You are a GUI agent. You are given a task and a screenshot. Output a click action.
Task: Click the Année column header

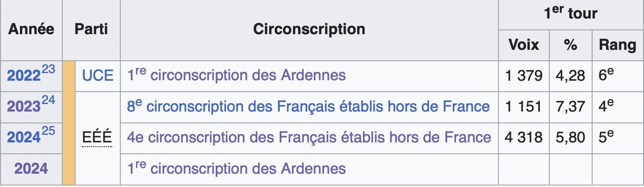[x=31, y=29]
